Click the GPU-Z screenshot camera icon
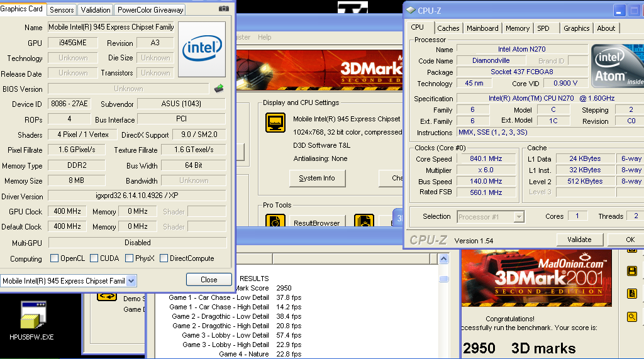 224,8
